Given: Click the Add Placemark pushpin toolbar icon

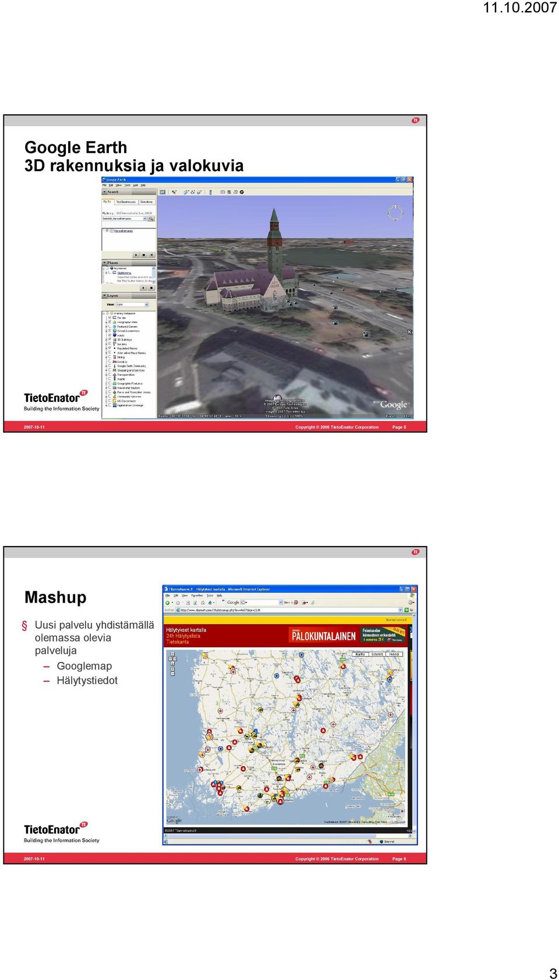Looking at the screenshot, I should [x=174, y=192].
